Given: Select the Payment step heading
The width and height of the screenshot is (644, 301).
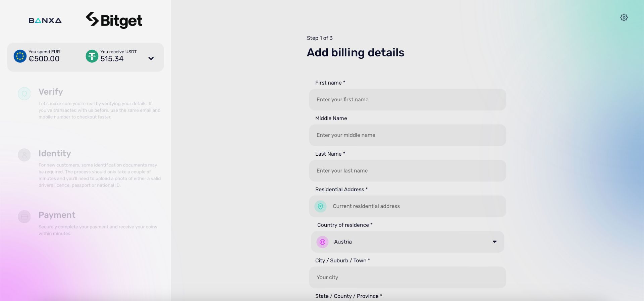Looking at the screenshot, I should tap(57, 215).
